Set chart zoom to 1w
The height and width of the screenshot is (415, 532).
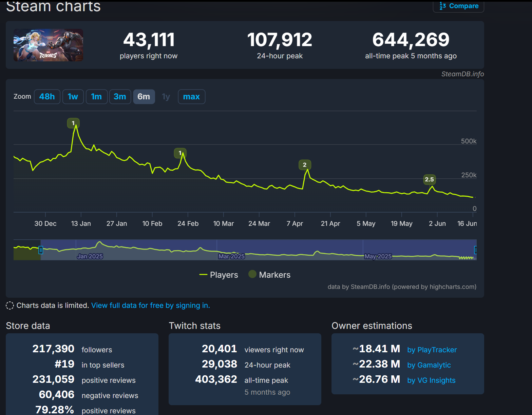(73, 97)
